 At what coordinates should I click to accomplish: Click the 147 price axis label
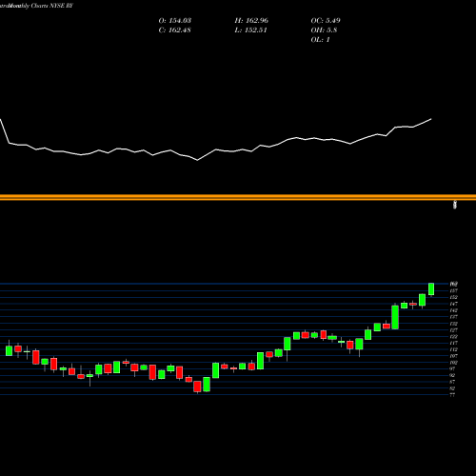pyautogui.click(x=453, y=304)
